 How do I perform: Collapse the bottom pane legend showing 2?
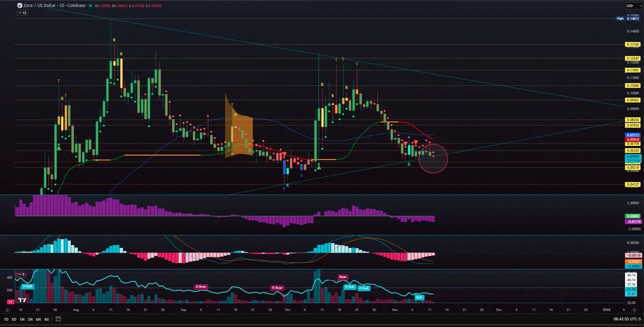coord(21,273)
